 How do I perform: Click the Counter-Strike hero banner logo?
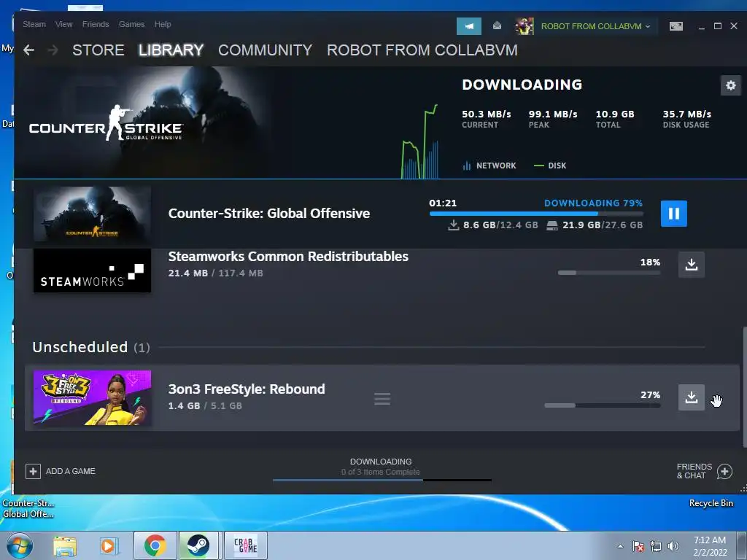106,123
